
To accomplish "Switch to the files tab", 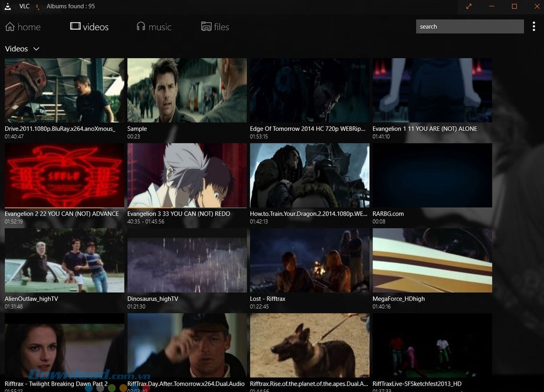I will 221,27.
